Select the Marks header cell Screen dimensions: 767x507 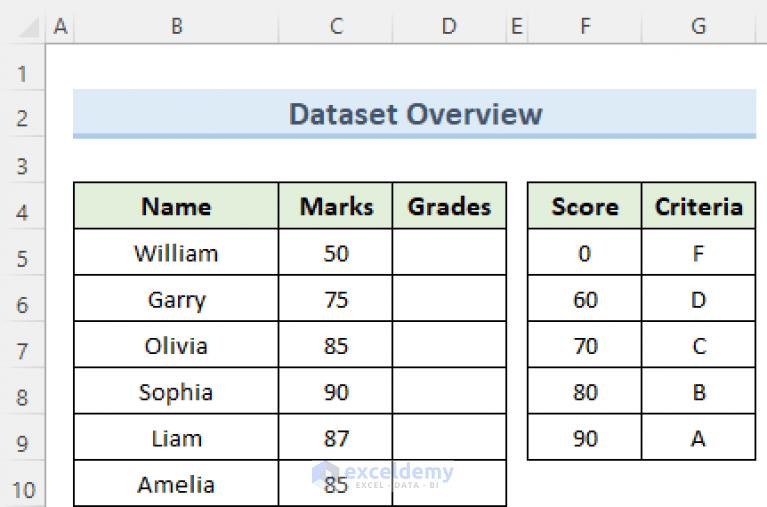click(336, 206)
